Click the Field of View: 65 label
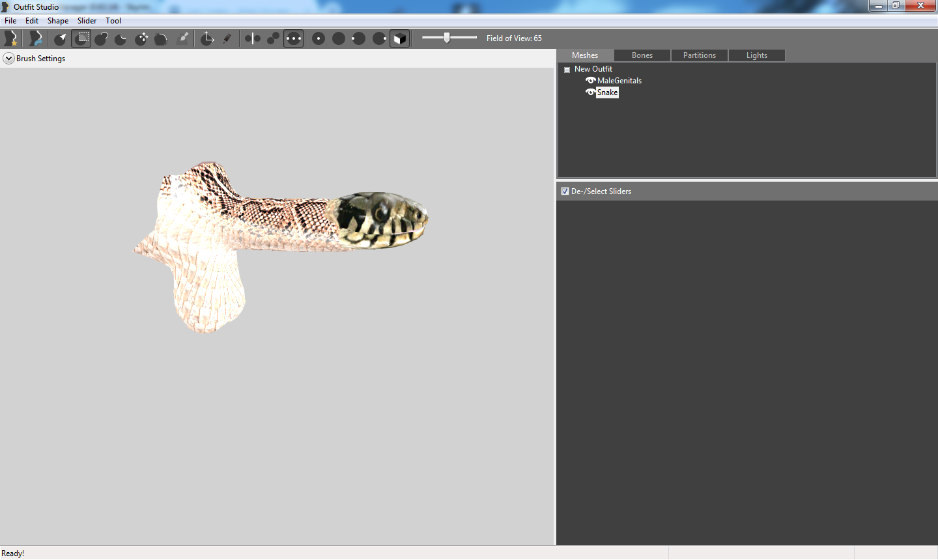Viewport: 938px width, 560px height. [x=514, y=38]
